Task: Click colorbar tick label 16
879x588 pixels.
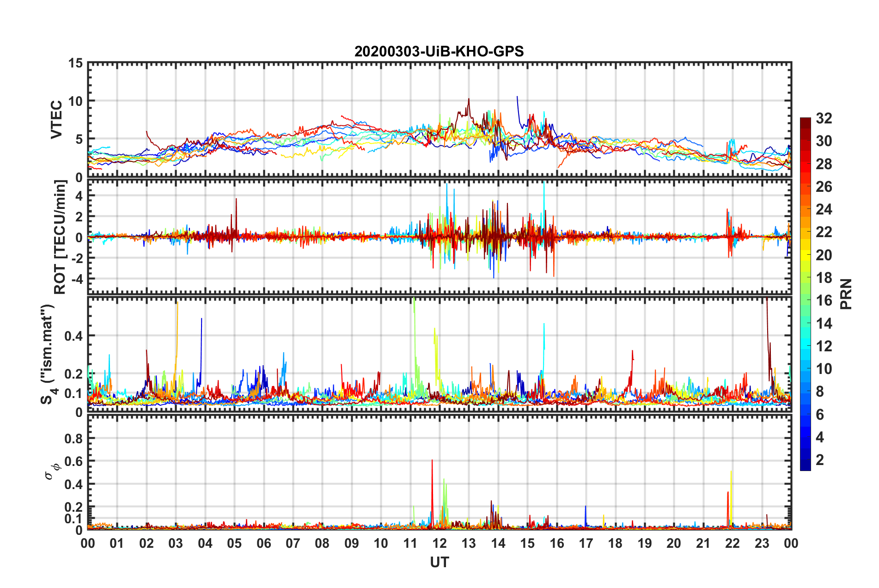Action: pyautogui.click(x=824, y=300)
